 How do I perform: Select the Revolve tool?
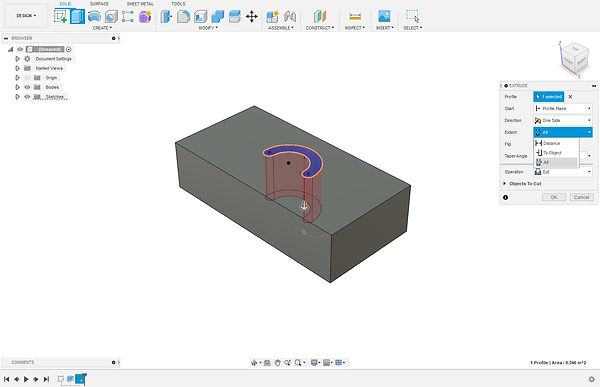point(94,16)
